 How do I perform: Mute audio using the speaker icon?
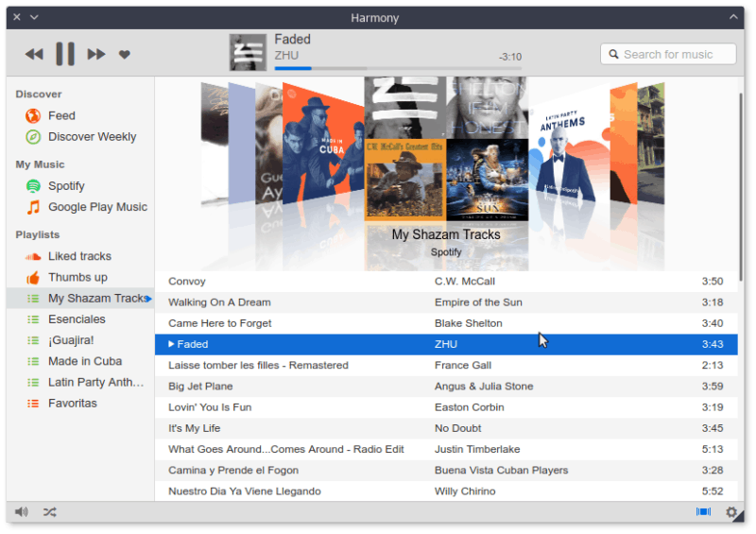[x=22, y=512]
